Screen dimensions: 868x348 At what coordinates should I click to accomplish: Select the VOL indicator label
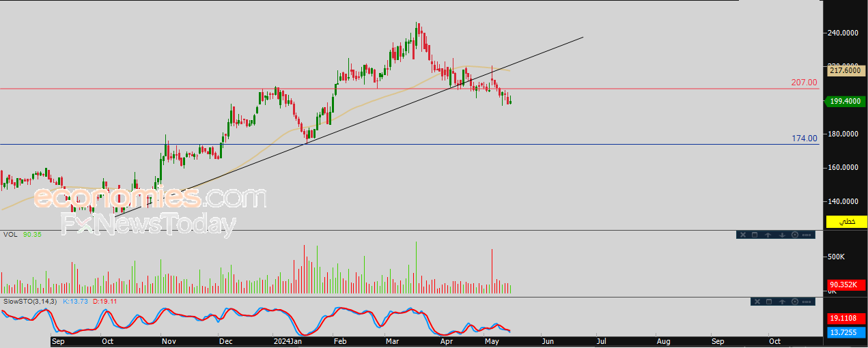coord(10,235)
